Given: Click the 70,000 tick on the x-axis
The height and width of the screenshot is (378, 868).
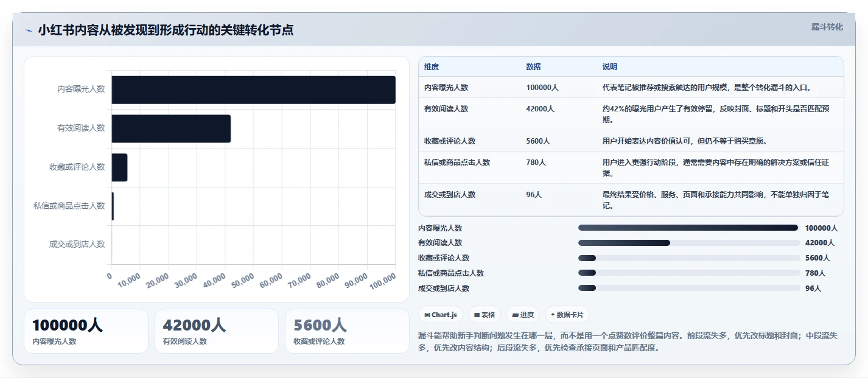Looking at the screenshot, I should click(299, 281).
